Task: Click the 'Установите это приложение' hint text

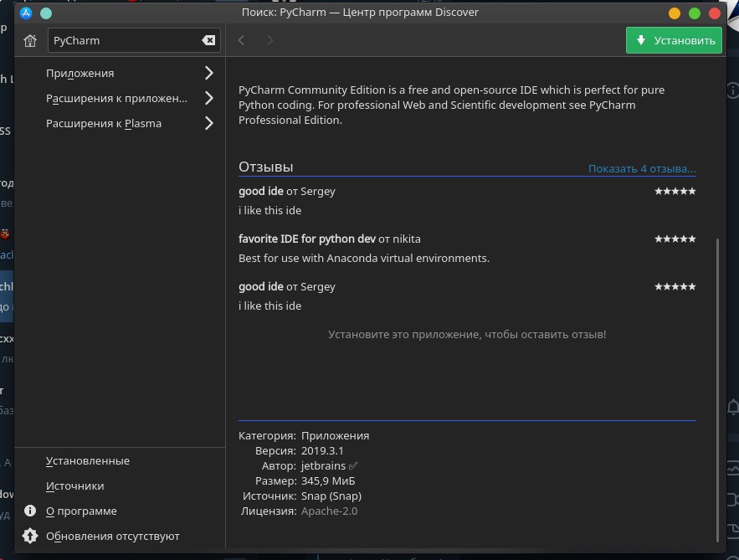Action: 467,335
